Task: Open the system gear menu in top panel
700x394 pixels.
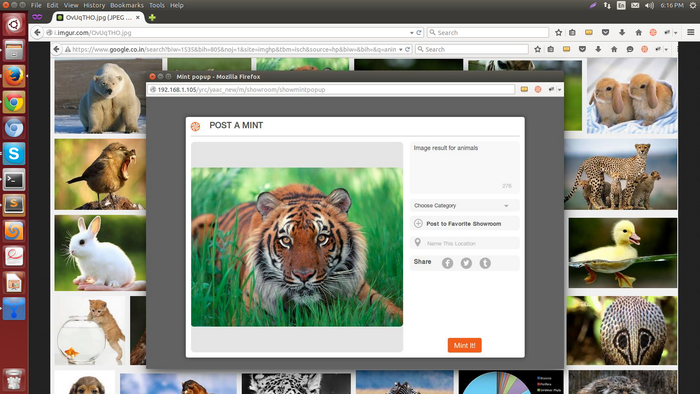Action: (692, 5)
